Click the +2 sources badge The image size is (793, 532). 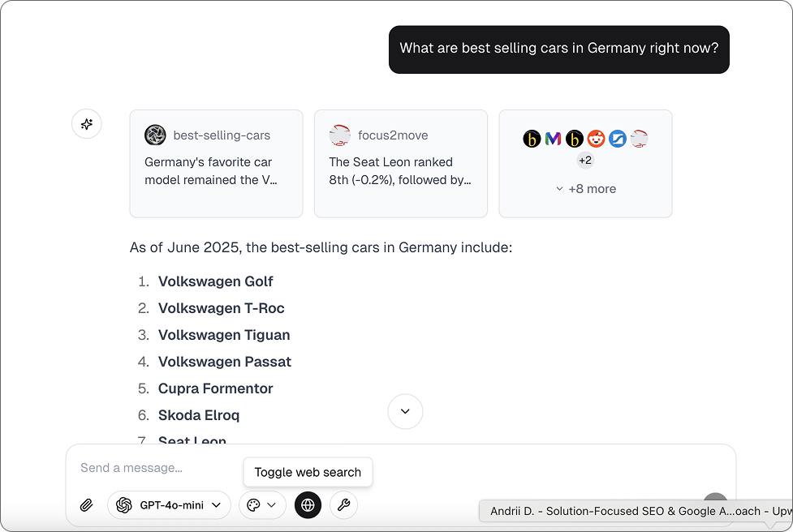point(585,161)
